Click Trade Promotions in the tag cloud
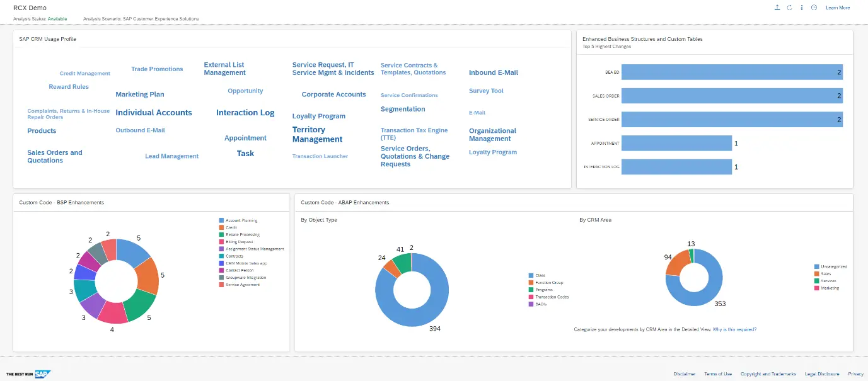The image size is (868, 381). (x=157, y=69)
